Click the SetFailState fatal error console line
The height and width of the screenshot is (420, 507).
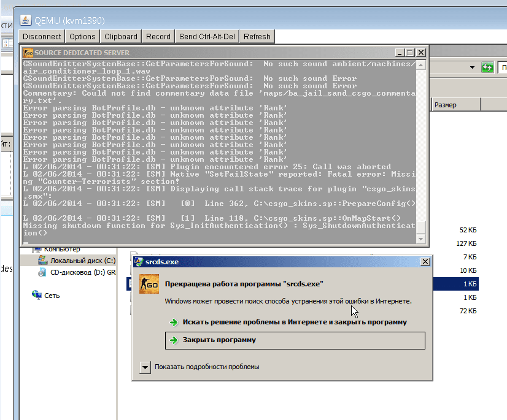click(x=219, y=178)
